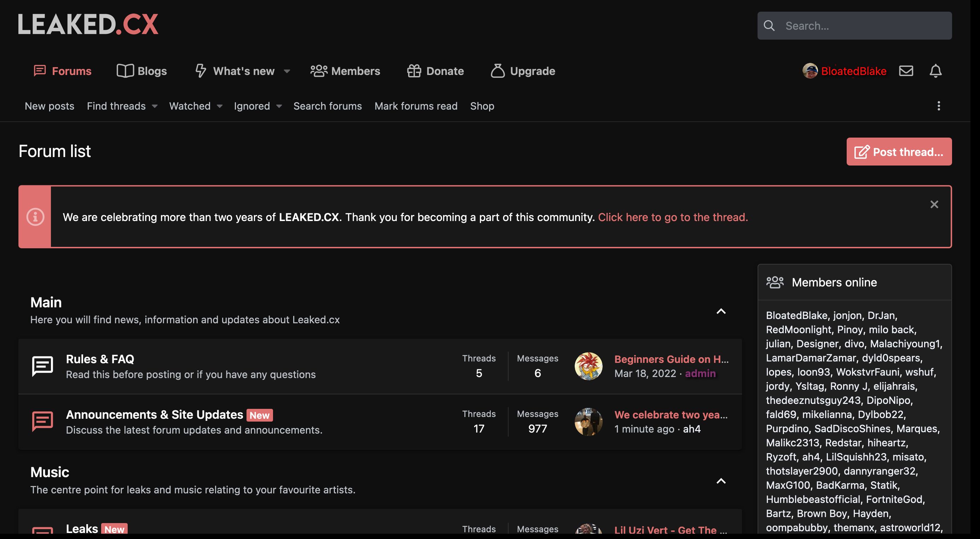Collapse the Main category section
Image resolution: width=980 pixels, height=539 pixels.
pos(721,311)
